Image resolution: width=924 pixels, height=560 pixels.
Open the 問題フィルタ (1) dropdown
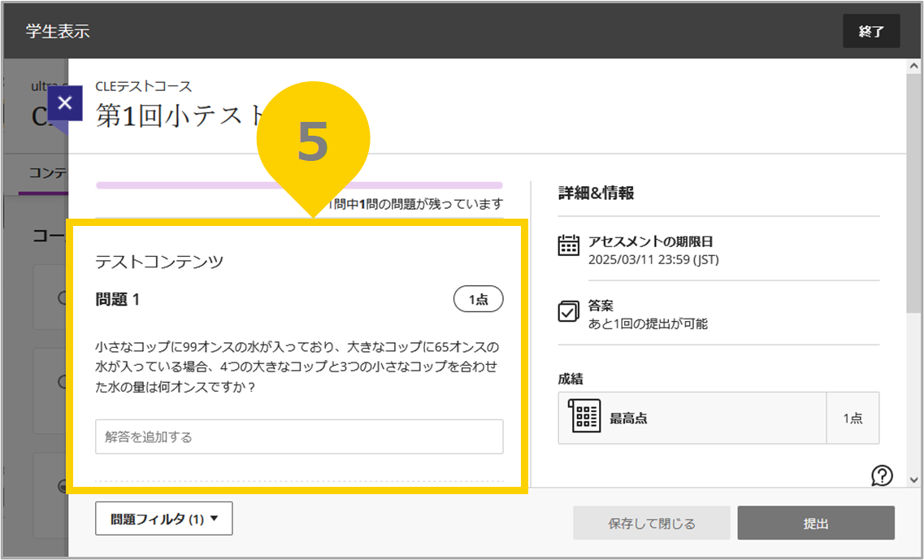pyautogui.click(x=164, y=519)
